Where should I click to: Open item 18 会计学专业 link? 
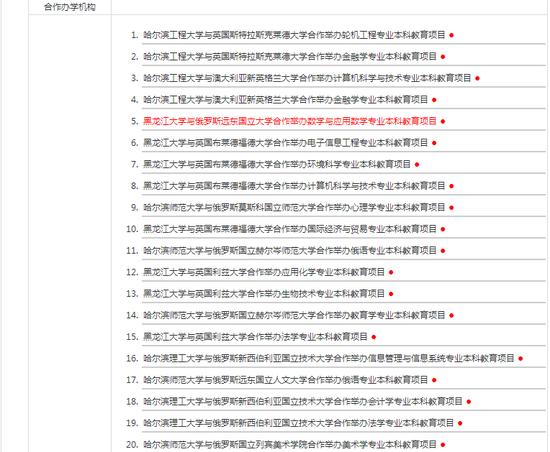tap(303, 402)
